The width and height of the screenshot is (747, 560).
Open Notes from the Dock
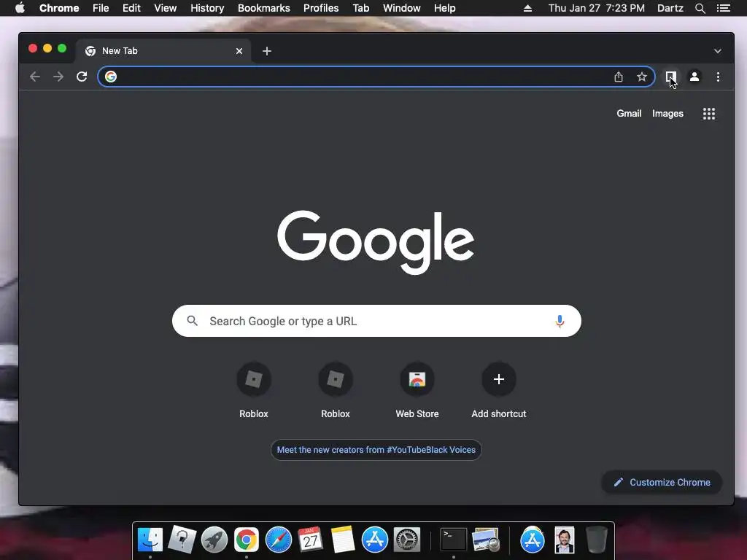tap(343, 540)
